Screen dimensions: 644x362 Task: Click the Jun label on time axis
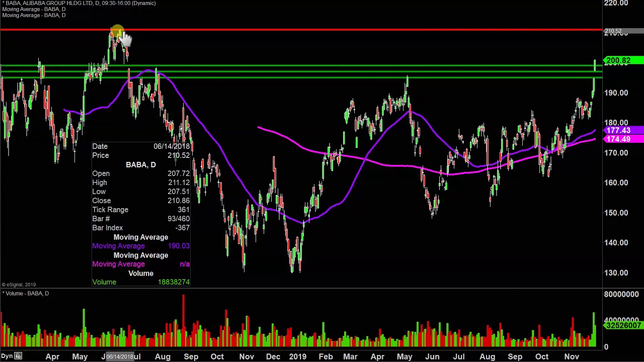[432, 356]
